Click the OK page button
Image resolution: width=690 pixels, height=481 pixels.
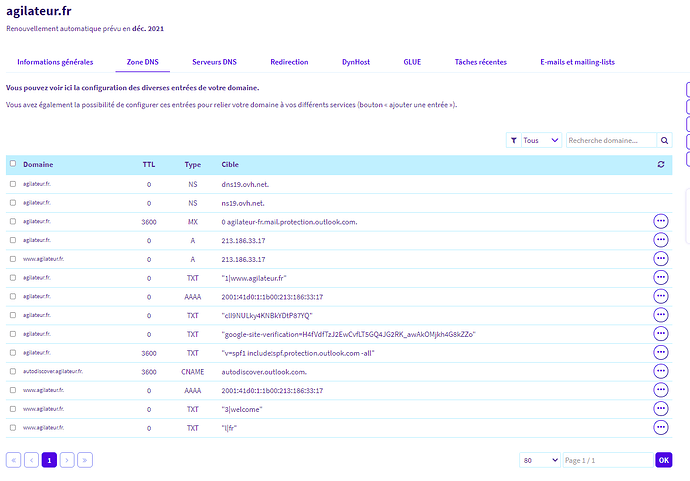tap(664, 460)
